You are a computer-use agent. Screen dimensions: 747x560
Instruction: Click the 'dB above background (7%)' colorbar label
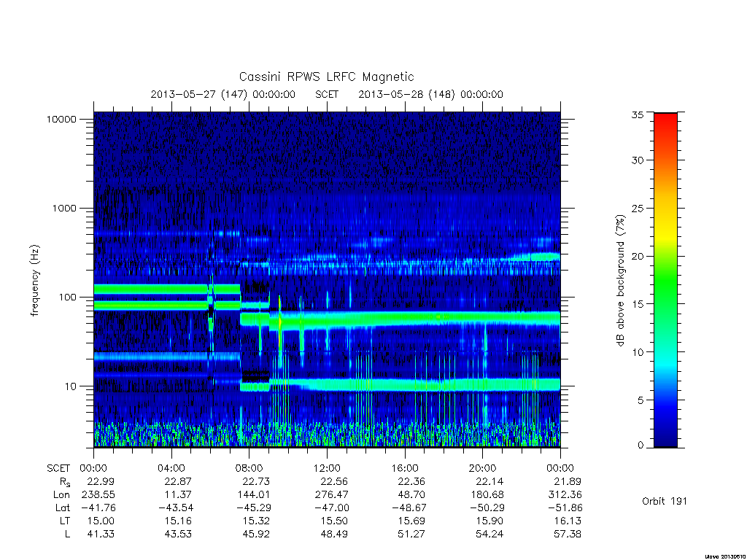[x=620, y=280]
